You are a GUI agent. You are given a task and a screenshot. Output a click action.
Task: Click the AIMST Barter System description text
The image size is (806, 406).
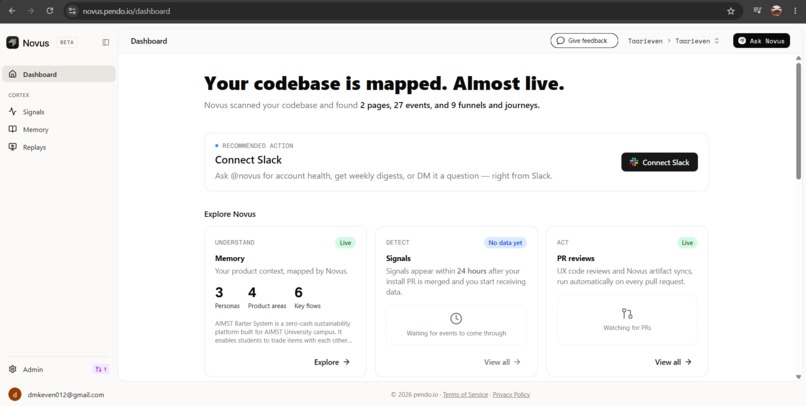point(283,332)
